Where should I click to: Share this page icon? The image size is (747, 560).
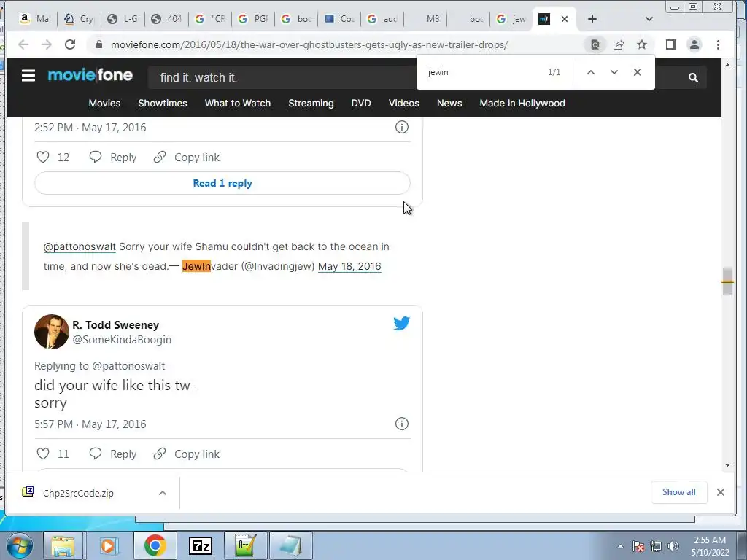(x=619, y=44)
